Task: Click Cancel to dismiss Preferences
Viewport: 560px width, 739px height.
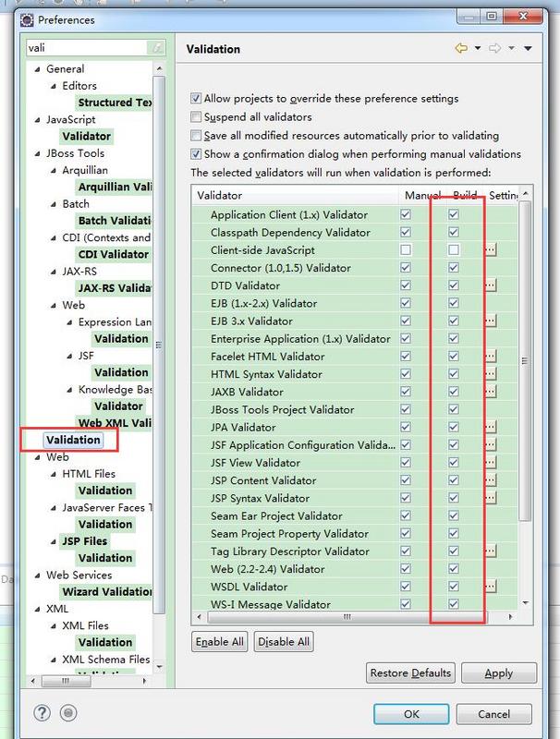Action: [494, 714]
